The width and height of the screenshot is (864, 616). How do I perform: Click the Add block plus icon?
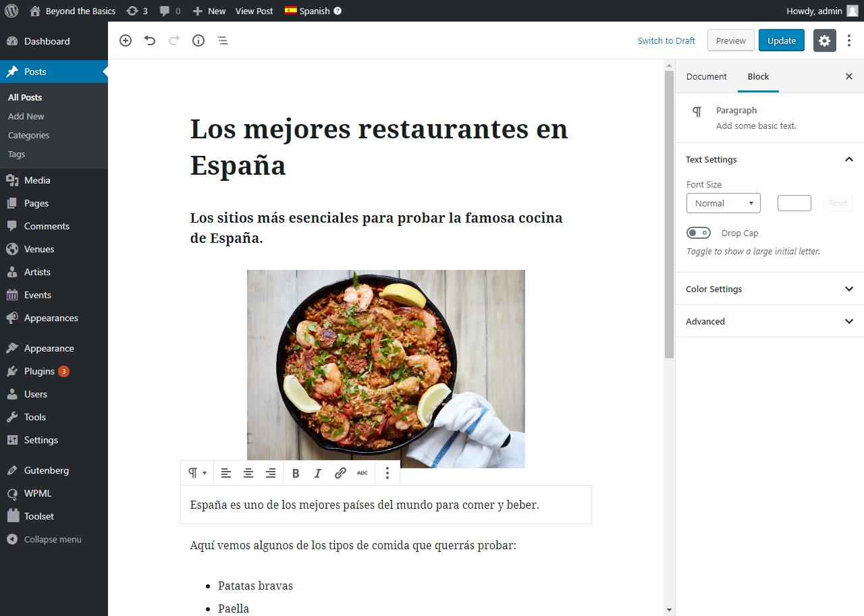pyautogui.click(x=126, y=40)
